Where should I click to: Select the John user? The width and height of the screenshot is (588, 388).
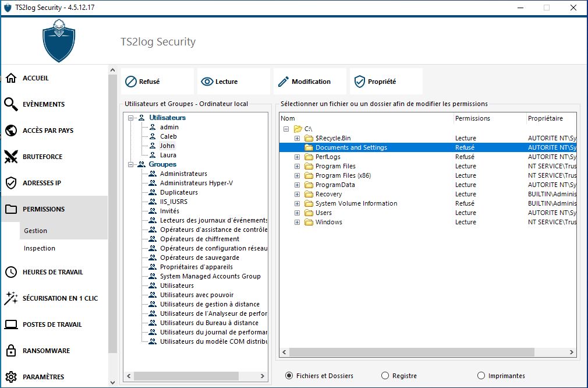tap(167, 146)
